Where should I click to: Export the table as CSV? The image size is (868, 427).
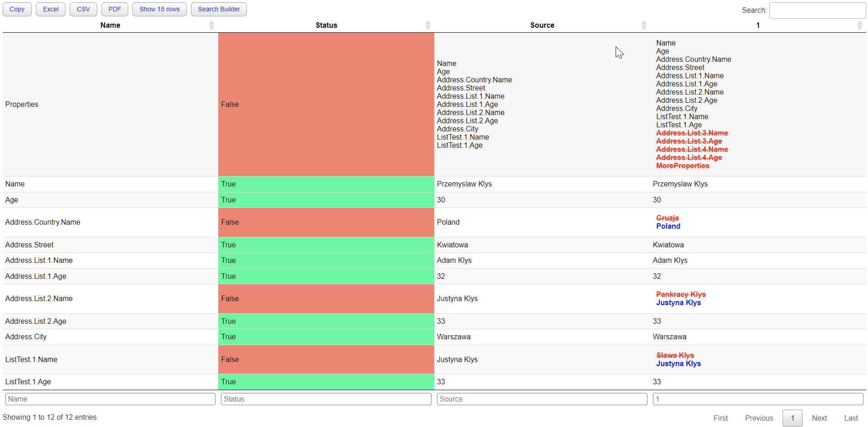coord(83,10)
